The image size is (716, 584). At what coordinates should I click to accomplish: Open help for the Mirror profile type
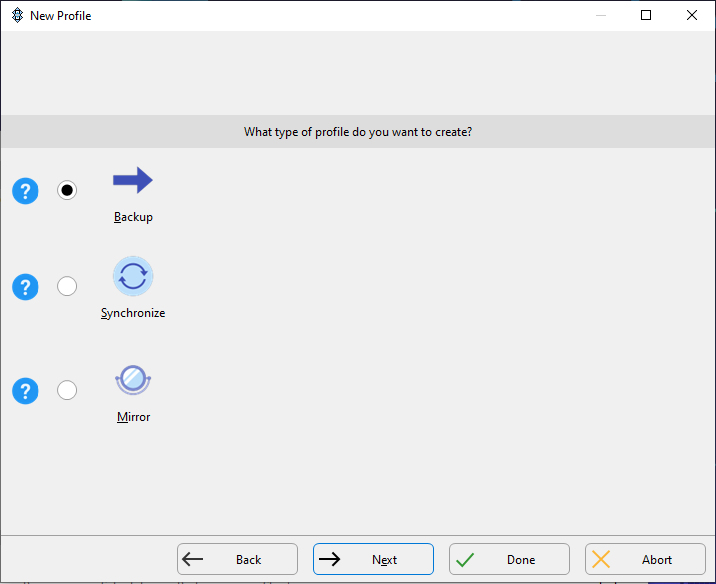pyautogui.click(x=25, y=391)
